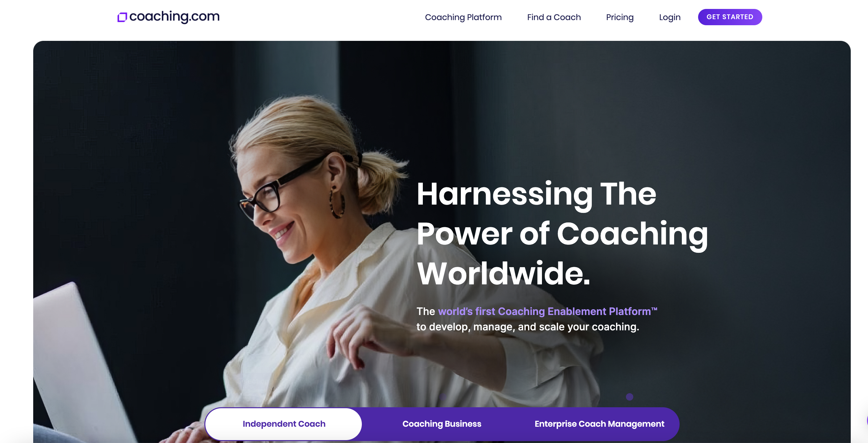
Task: Switch to the Coaching Business tab
Action: (x=441, y=424)
